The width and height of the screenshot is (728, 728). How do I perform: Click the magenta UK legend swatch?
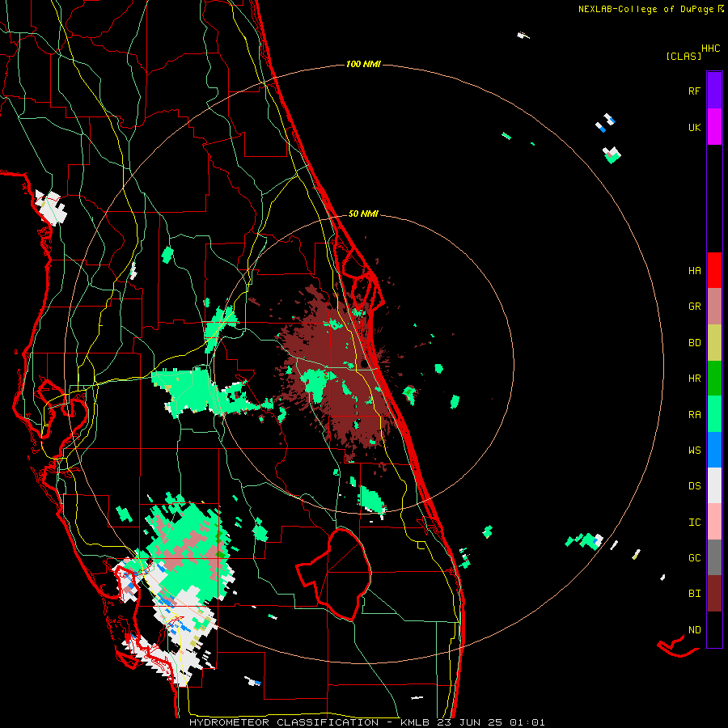[x=714, y=127]
